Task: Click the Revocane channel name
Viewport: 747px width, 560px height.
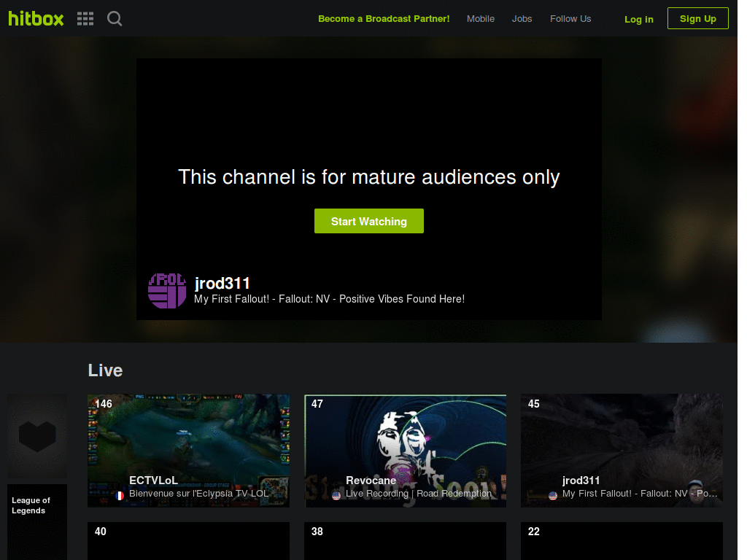Action: click(371, 481)
